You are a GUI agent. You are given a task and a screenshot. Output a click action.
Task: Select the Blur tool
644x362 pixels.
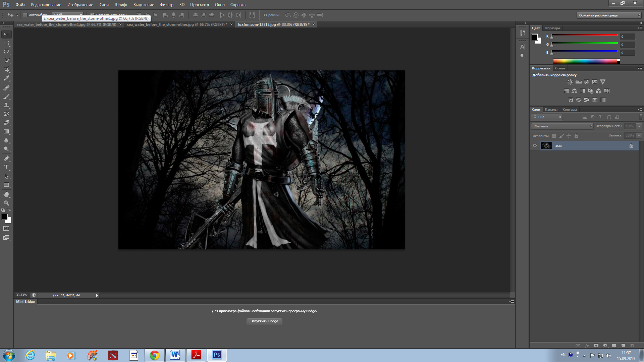(x=6, y=140)
